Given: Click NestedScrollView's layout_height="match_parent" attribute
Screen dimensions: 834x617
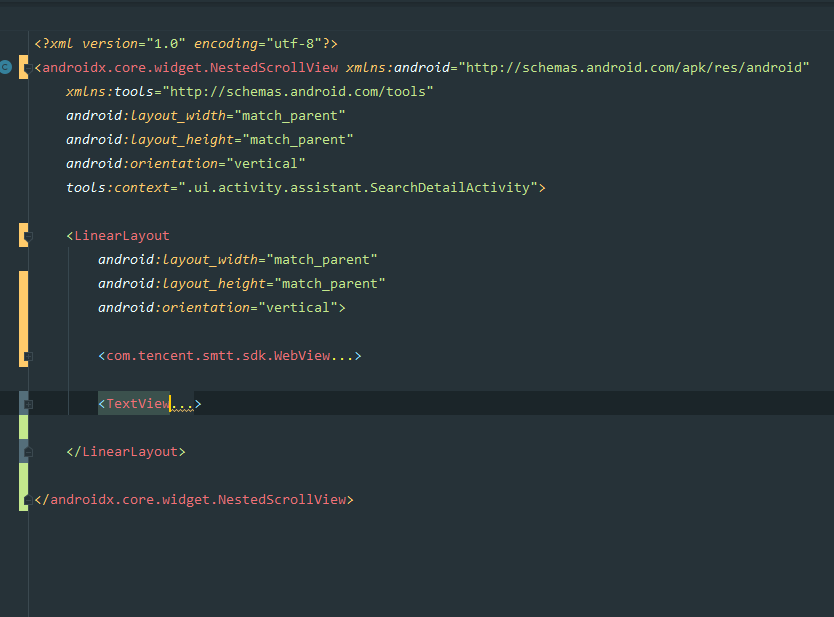Looking at the screenshot, I should point(210,139).
